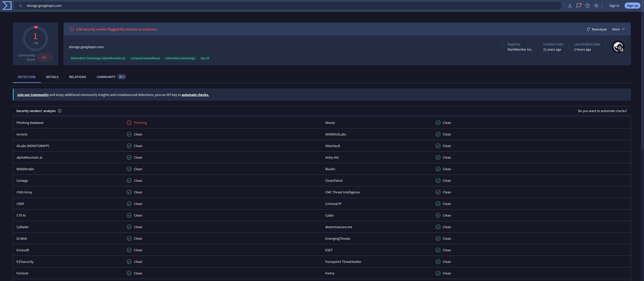The image size is (644, 281).
Task: Click the Forcepoint ThreatSeeker vendor name
Action: [343, 262]
